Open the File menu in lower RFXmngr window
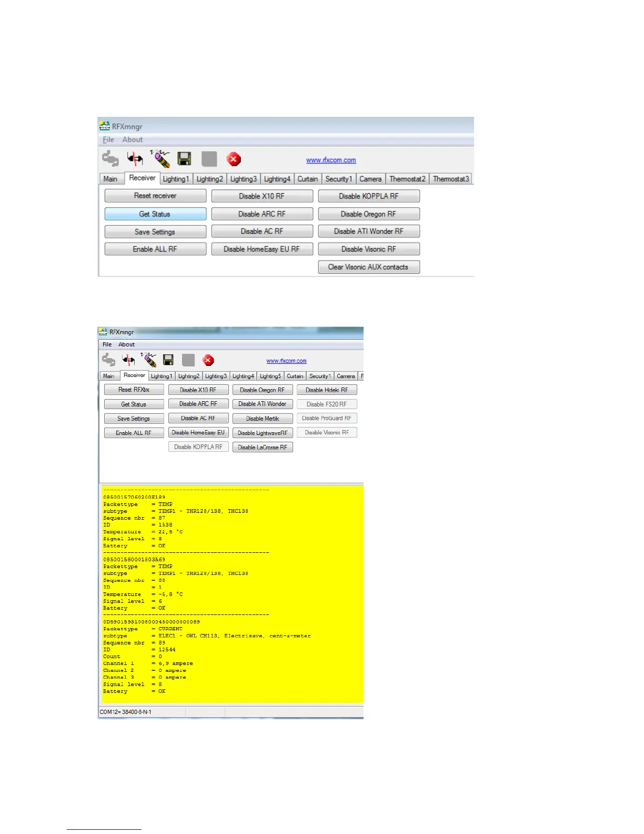The width and height of the screenshot is (644, 834). [x=107, y=344]
